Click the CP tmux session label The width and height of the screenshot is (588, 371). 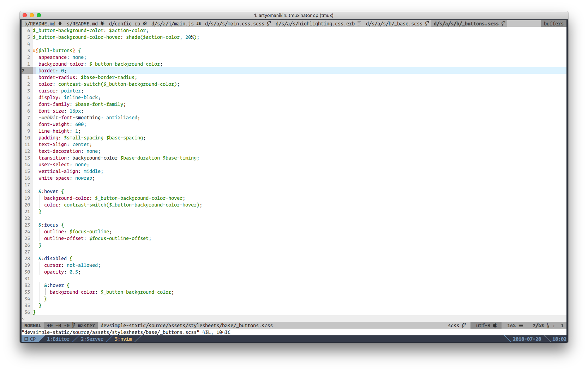point(30,339)
